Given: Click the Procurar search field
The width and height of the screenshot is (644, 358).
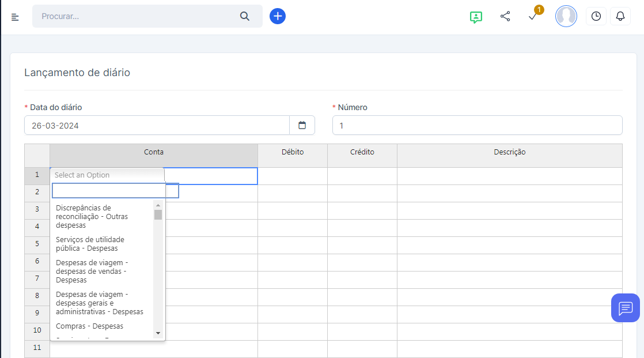Looking at the screenshot, I should coord(138,16).
